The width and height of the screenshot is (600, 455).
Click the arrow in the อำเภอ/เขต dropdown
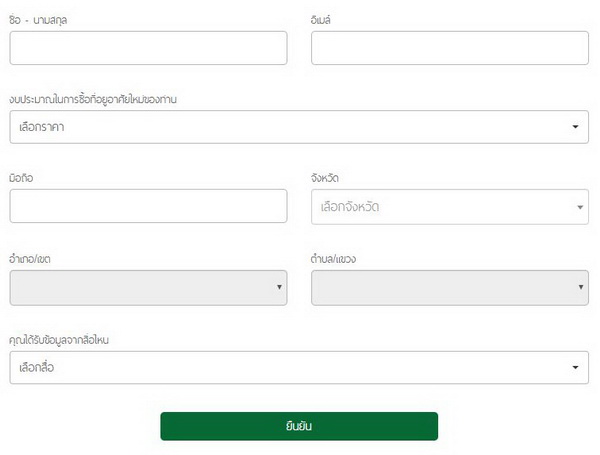279,288
